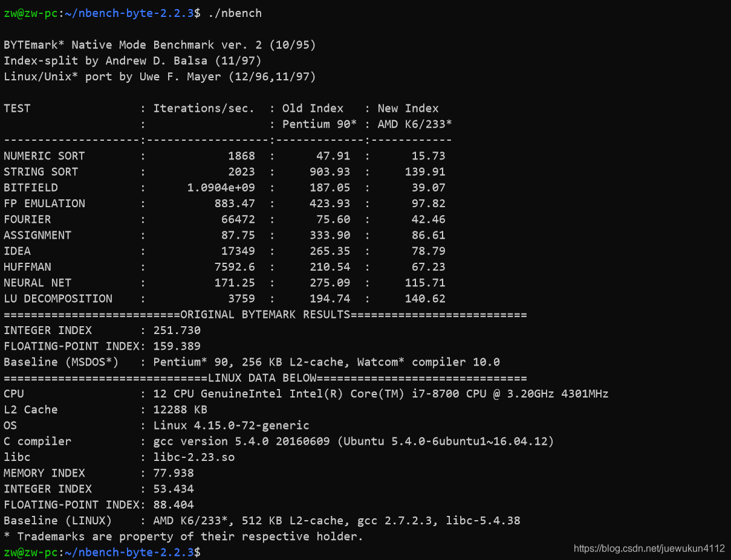
Task: Click FP EMULATION new index 97.82
Action: coord(429,204)
